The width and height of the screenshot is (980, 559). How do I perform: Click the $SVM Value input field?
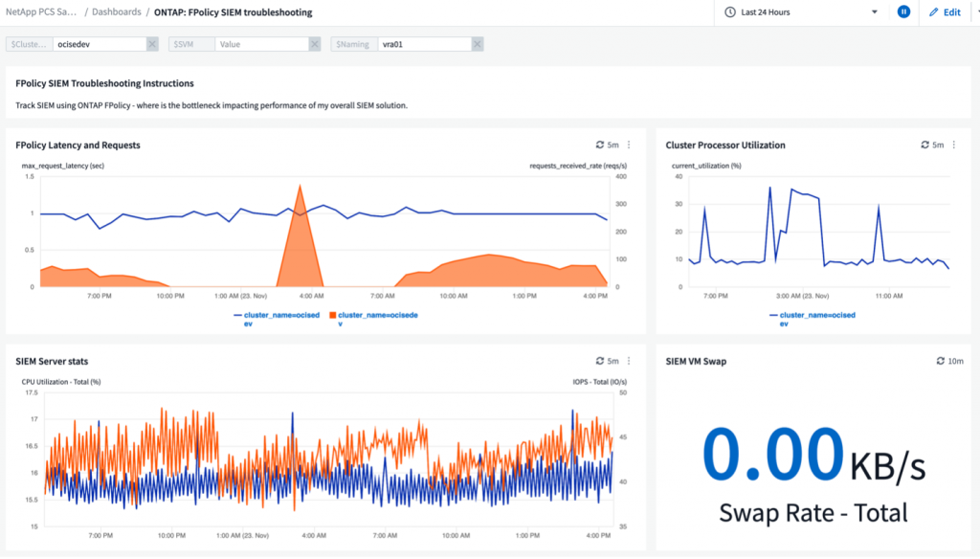(260, 44)
